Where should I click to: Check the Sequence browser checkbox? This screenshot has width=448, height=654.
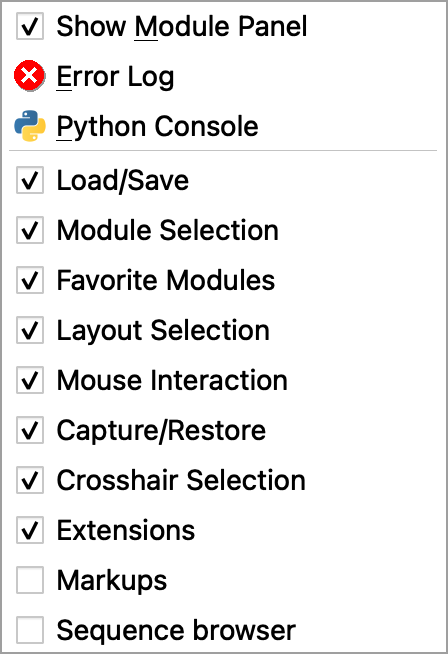point(30,630)
